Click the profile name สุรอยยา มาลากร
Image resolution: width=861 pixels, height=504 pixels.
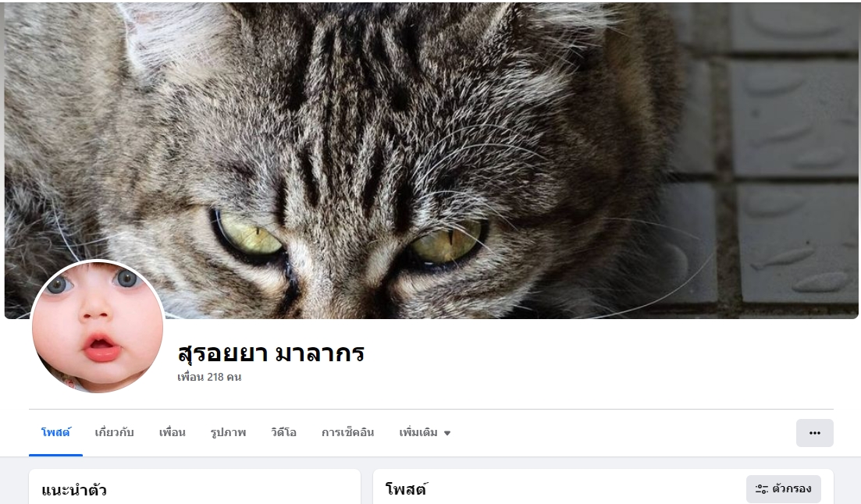click(x=271, y=353)
